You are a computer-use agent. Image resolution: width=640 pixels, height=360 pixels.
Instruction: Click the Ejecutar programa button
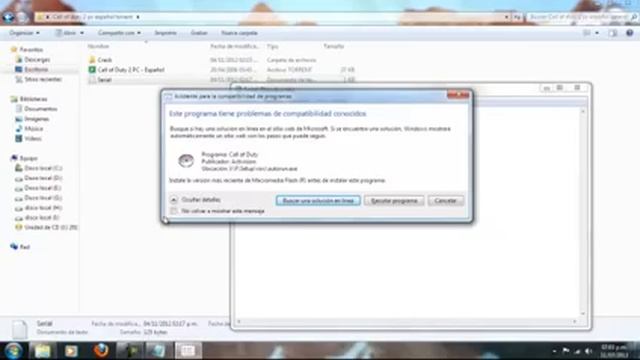point(394,200)
